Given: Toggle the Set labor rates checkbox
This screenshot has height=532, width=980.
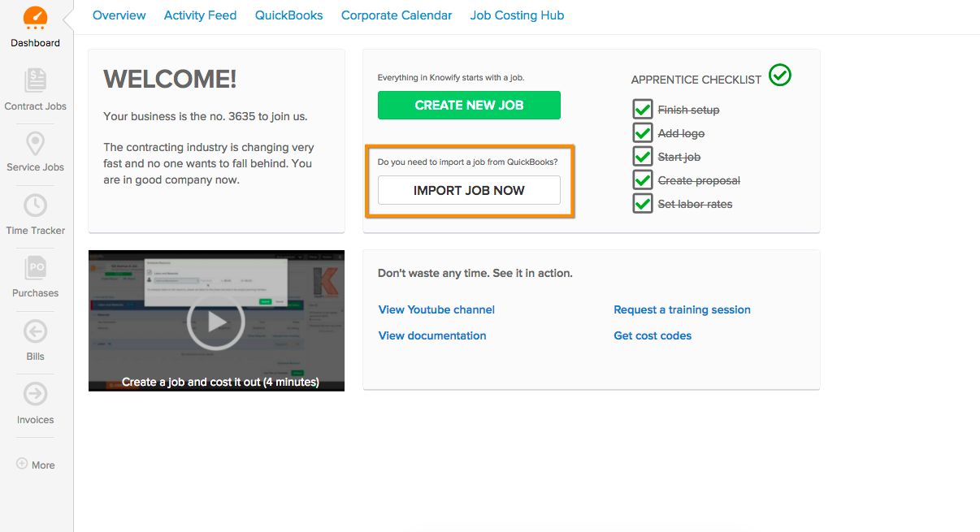Looking at the screenshot, I should [643, 204].
